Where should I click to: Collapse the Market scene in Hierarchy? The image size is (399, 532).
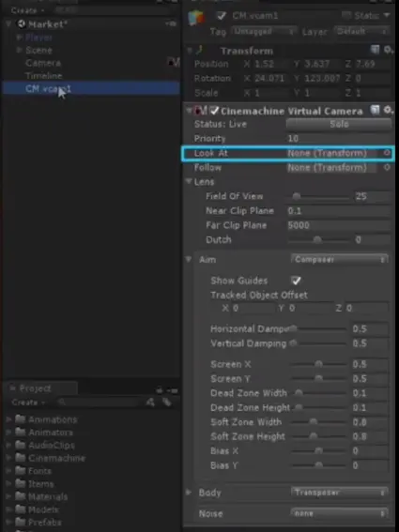pos(9,24)
